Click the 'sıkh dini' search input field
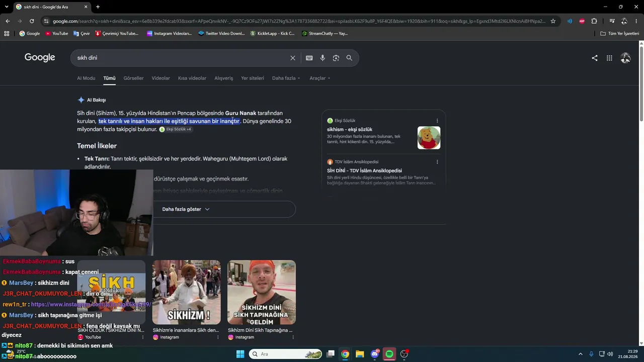644x362 pixels. click(181, 58)
